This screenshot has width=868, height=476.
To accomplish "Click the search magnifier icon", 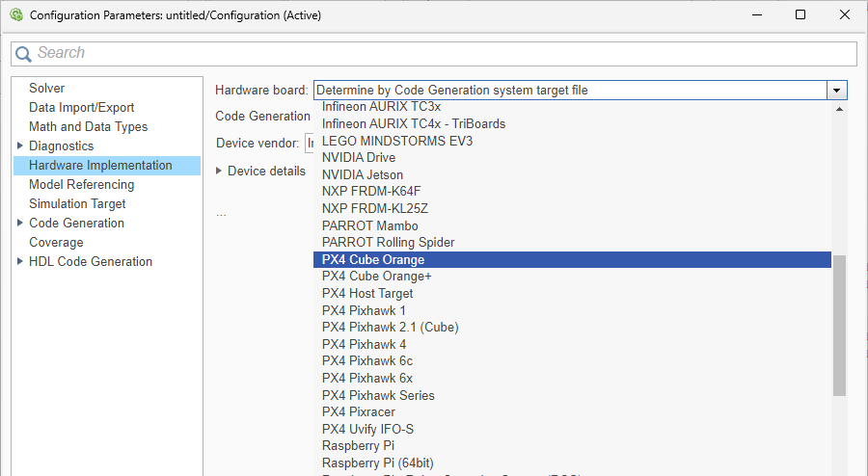I will pyautogui.click(x=24, y=54).
